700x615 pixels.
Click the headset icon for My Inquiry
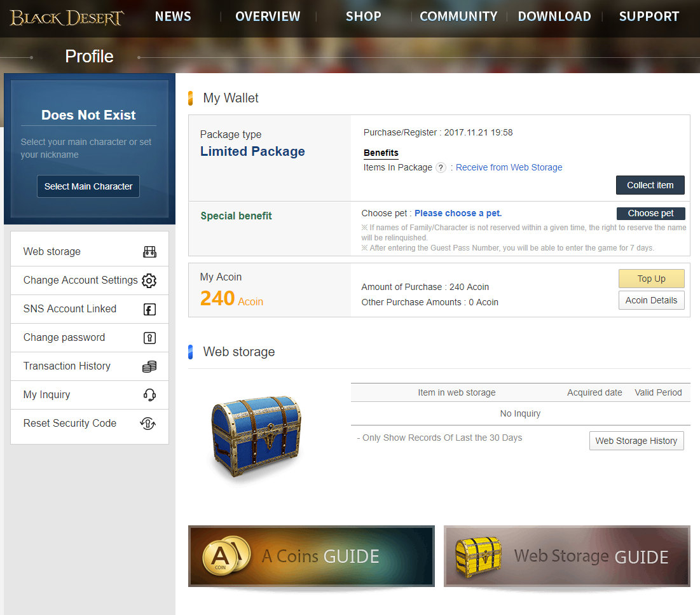(149, 395)
